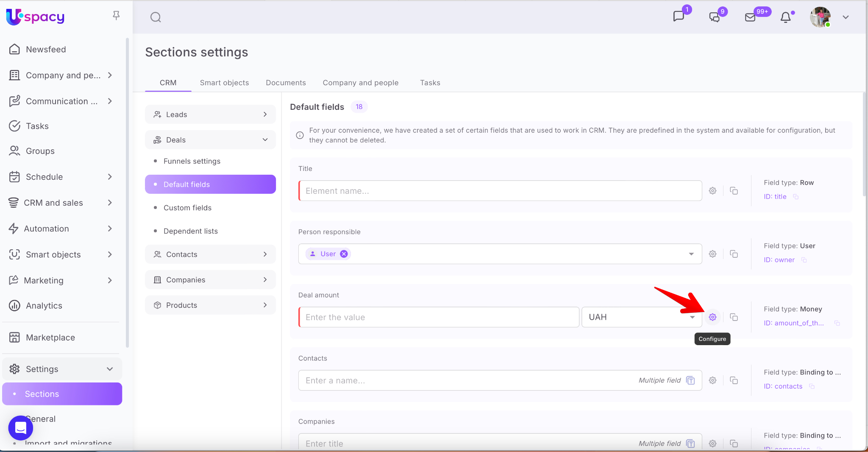Open the support chat widget
868x452 pixels.
coord(21,428)
